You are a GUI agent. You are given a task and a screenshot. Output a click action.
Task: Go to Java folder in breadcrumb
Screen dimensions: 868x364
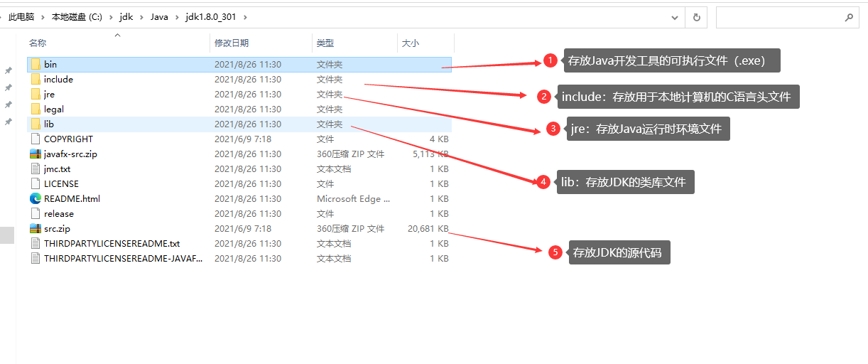point(160,17)
